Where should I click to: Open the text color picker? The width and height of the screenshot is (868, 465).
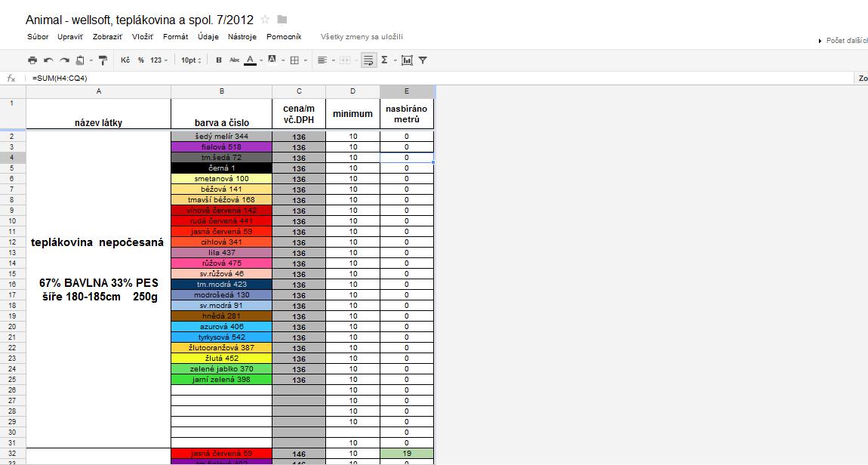pos(251,60)
